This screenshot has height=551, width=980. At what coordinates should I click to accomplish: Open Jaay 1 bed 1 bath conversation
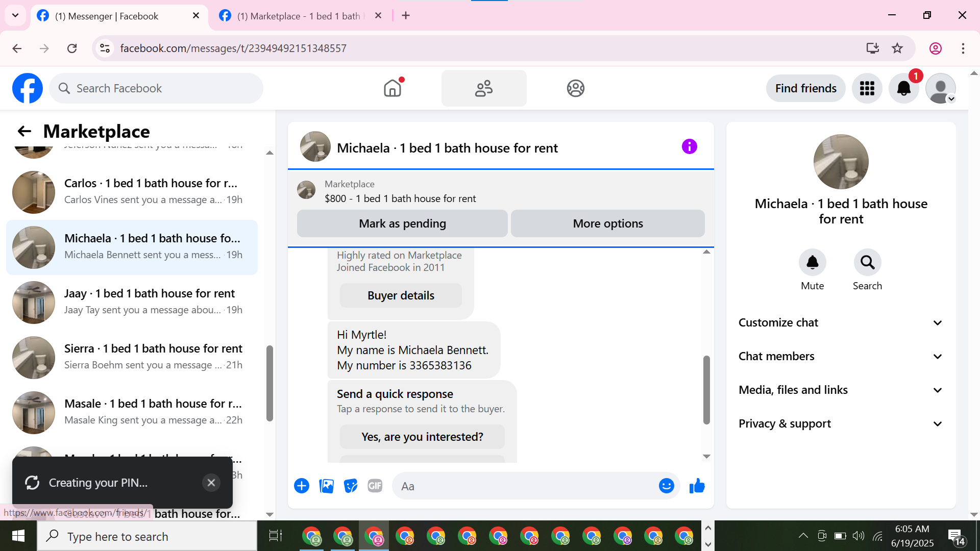[x=132, y=302]
